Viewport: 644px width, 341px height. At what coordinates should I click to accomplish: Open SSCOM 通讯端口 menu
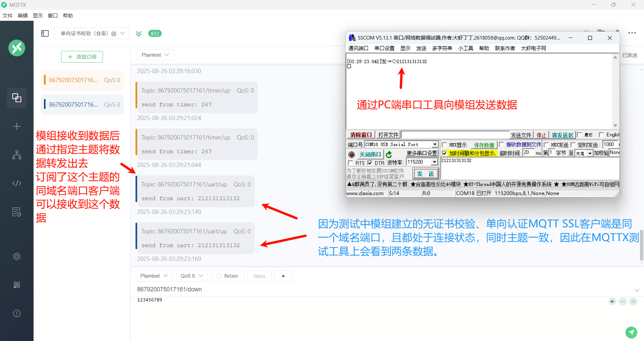358,48
